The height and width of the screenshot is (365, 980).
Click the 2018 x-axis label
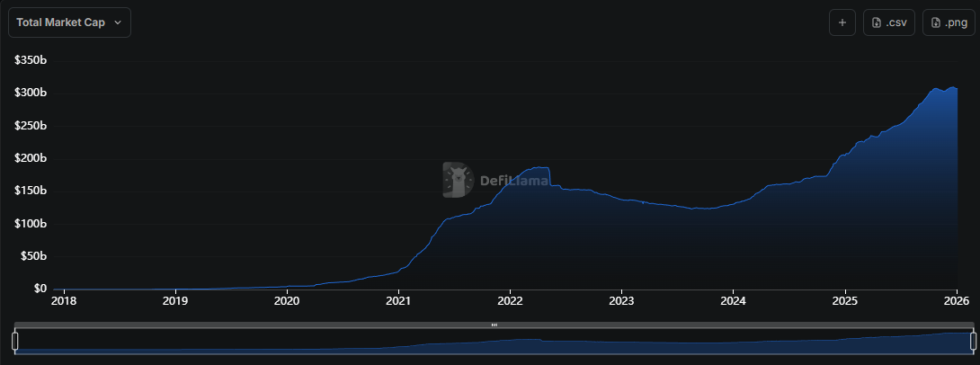tap(64, 301)
